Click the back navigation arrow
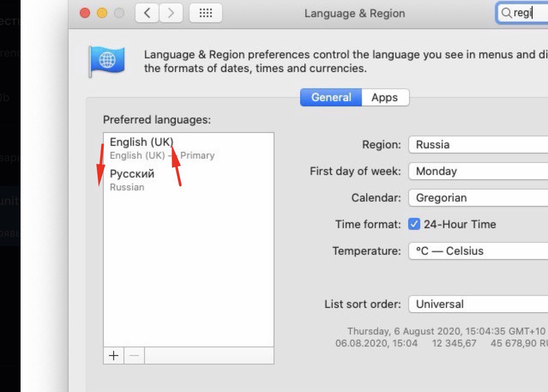 click(x=147, y=13)
